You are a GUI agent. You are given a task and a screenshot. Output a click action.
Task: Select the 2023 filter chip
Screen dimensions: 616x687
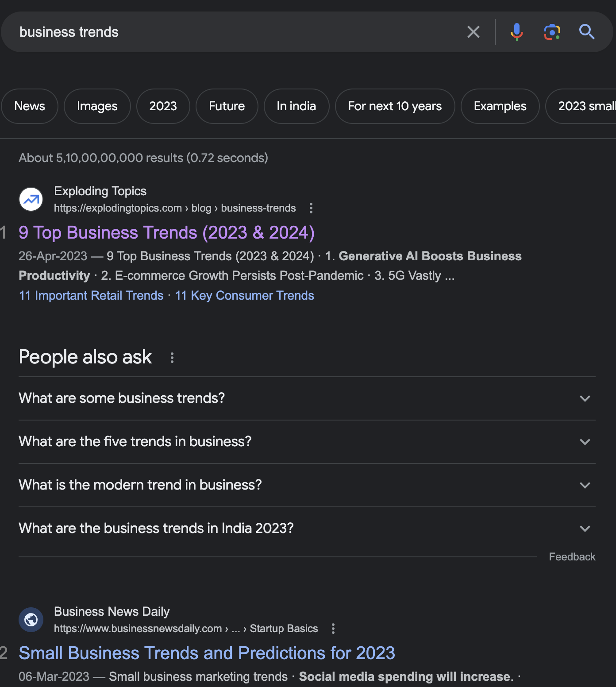[x=163, y=106]
